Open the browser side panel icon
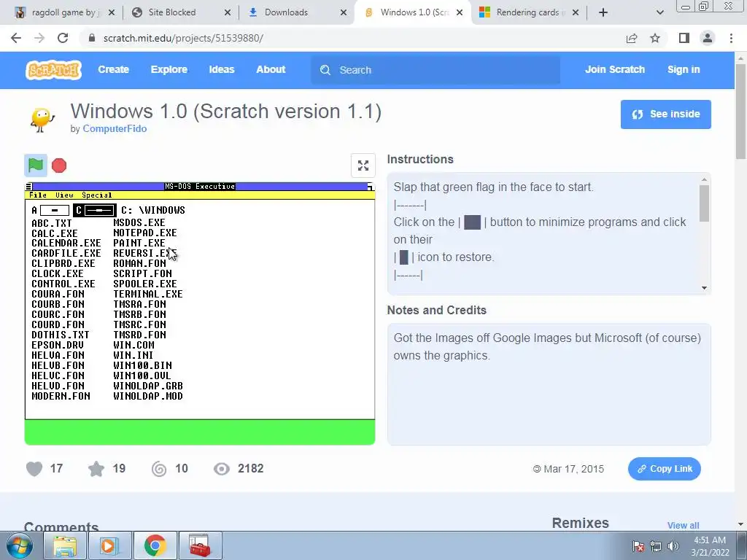The width and height of the screenshot is (747, 560). [684, 38]
